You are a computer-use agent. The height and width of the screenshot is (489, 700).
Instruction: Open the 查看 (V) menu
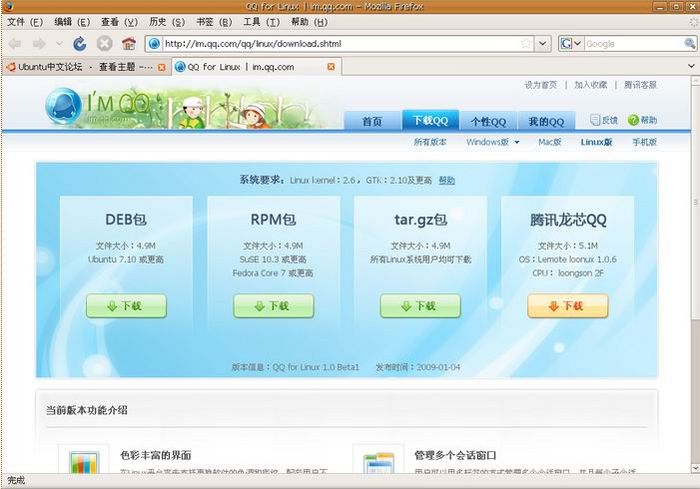(x=119, y=22)
